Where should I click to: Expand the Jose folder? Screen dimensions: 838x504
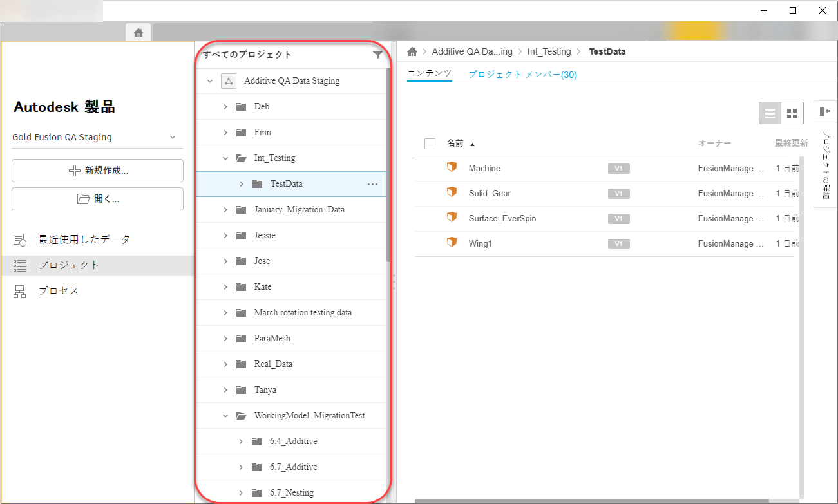[x=225, y=261]
